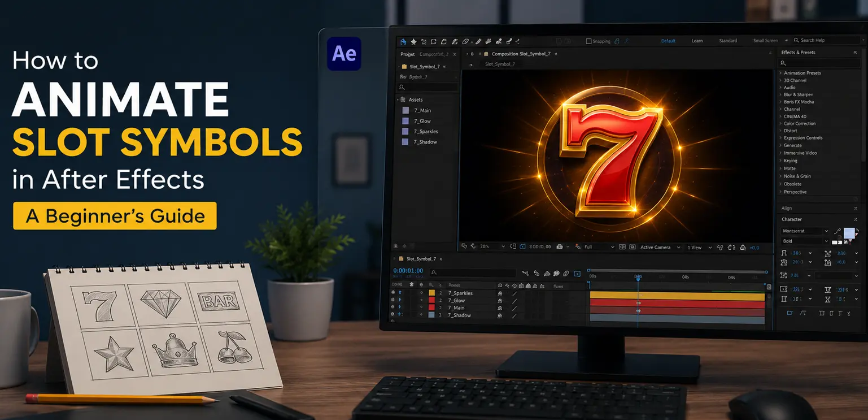Click the 7_Main asset icon in Project panel

(405, 110)
